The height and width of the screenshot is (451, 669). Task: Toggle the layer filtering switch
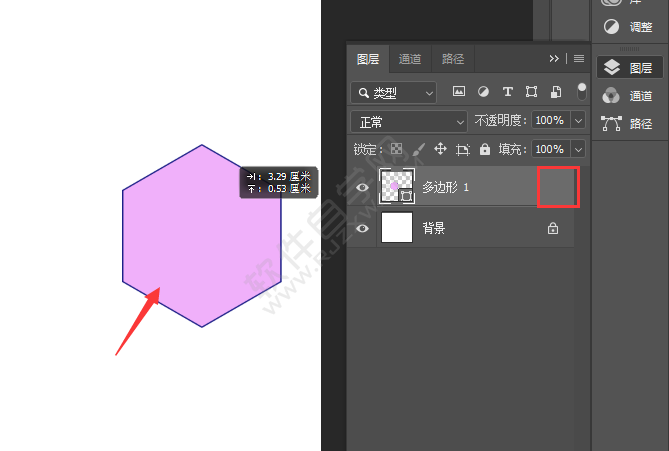581,91
